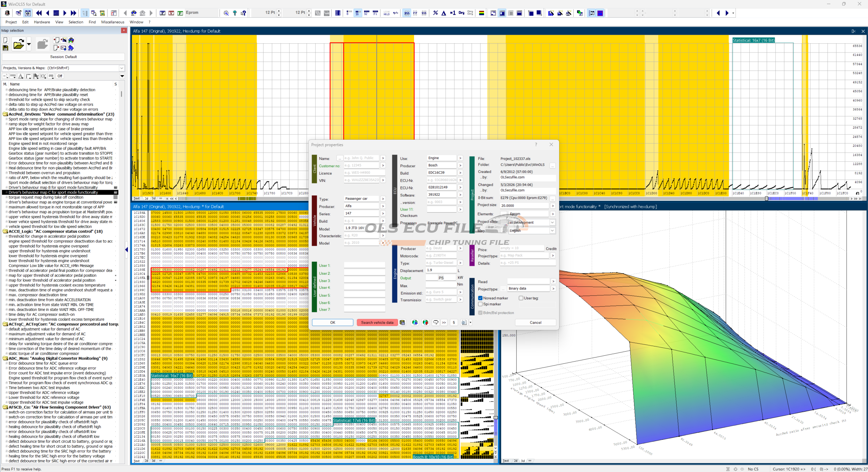Toggle the Off filter button in Map selection
This screenshot has height=472, width=868.
(60, 76)
